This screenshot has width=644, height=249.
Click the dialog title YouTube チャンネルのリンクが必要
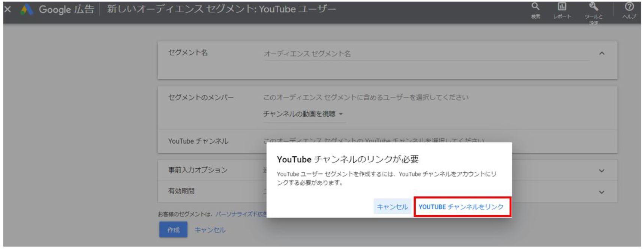(348, 159)
